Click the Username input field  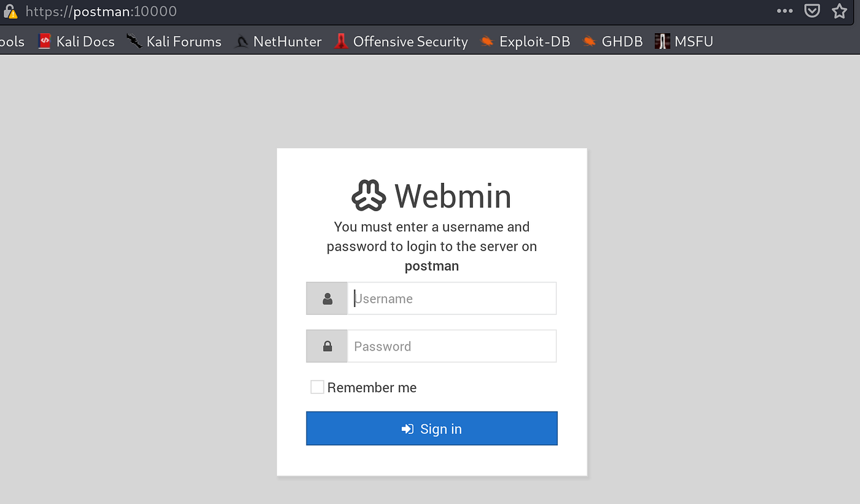coord(451,298)
